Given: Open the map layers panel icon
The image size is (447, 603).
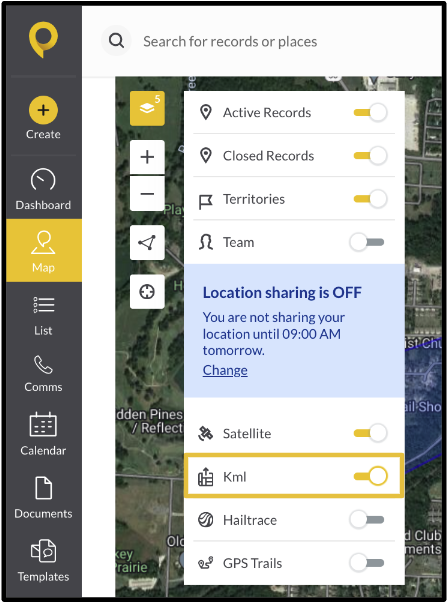Looking at the screenshot, I should point(147,108).
